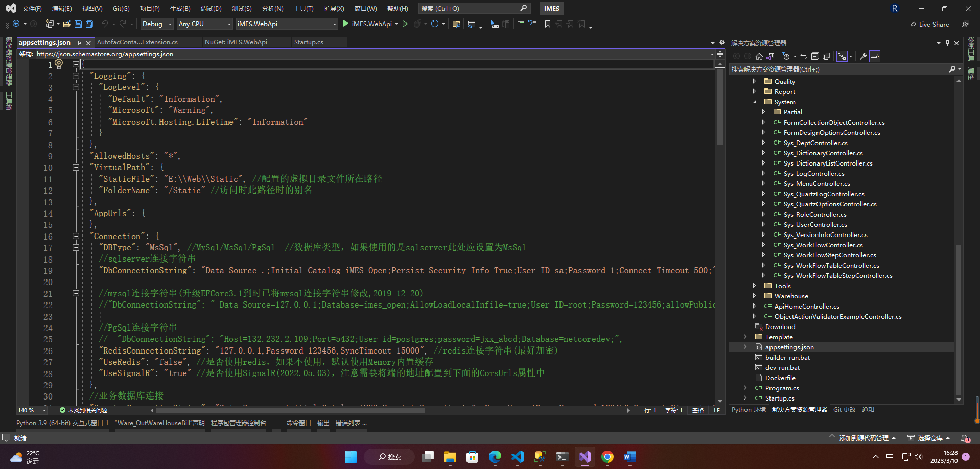Open the Python 环境 panel tab
Viewport: 980px width, 469px height.
click(749, 410)
